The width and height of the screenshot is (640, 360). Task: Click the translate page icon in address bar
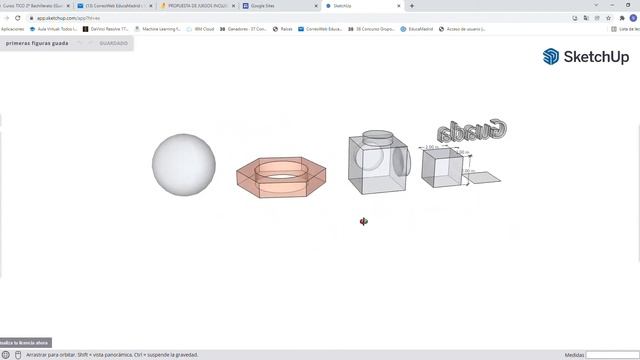point(586,18)
